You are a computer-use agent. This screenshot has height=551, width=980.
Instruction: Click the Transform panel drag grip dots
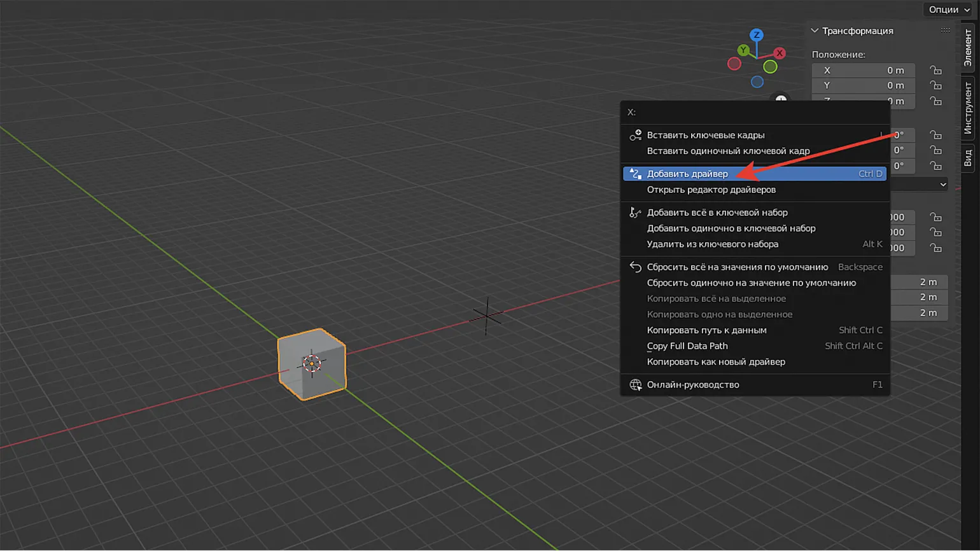[945, 31]
